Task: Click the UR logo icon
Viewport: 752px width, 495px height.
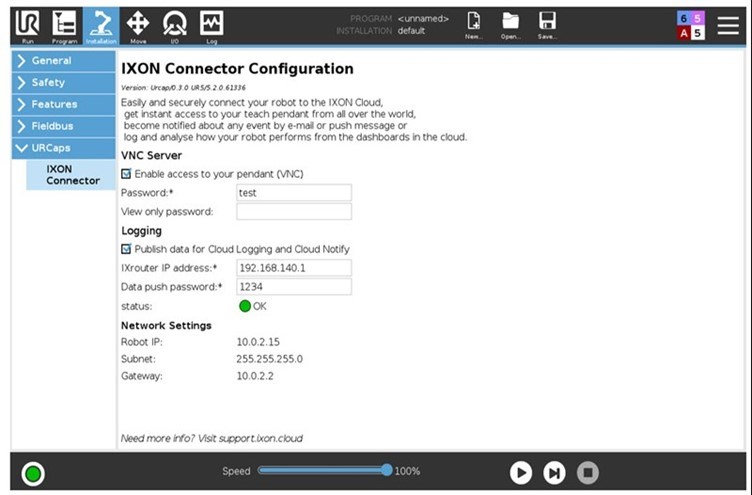Action: 27,25
